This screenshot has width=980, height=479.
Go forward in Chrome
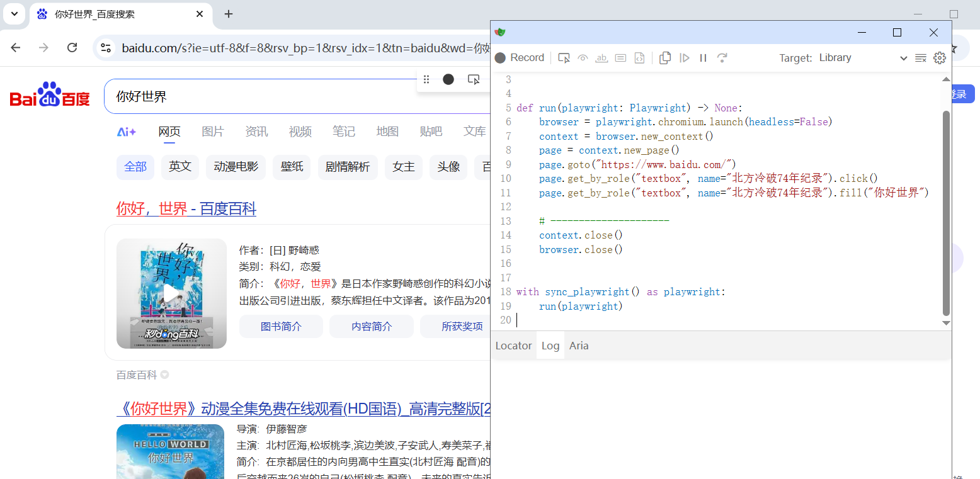click(43, 48)
